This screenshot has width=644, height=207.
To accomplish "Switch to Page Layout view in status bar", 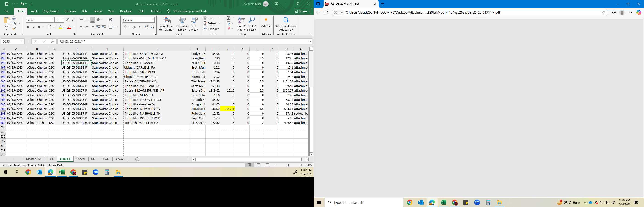I will click(258, 165).
